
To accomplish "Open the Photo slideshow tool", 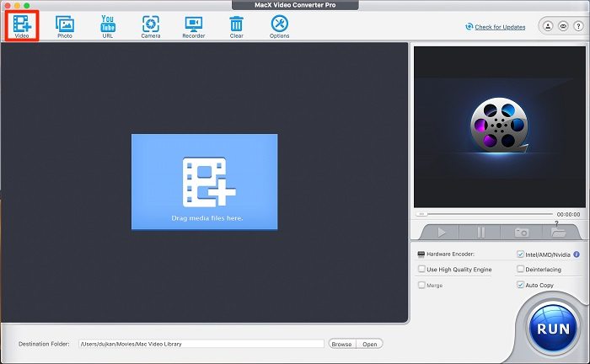I will click(x=65, y=26).
